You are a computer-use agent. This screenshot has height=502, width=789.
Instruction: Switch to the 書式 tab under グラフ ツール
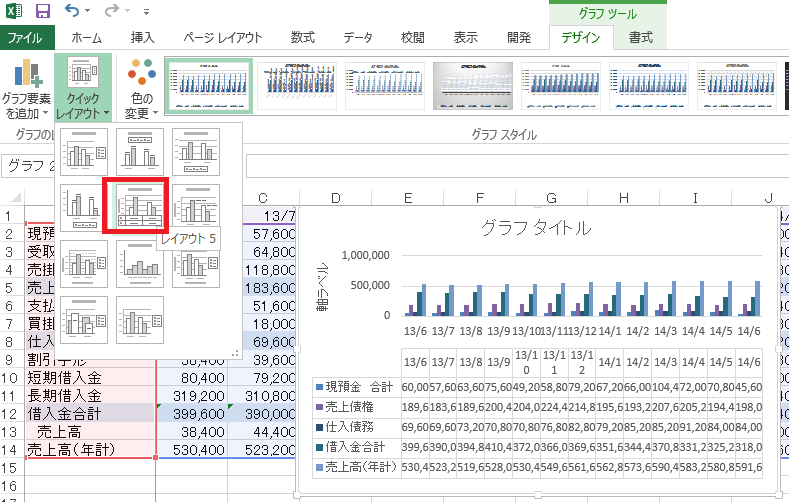(640, 38)
